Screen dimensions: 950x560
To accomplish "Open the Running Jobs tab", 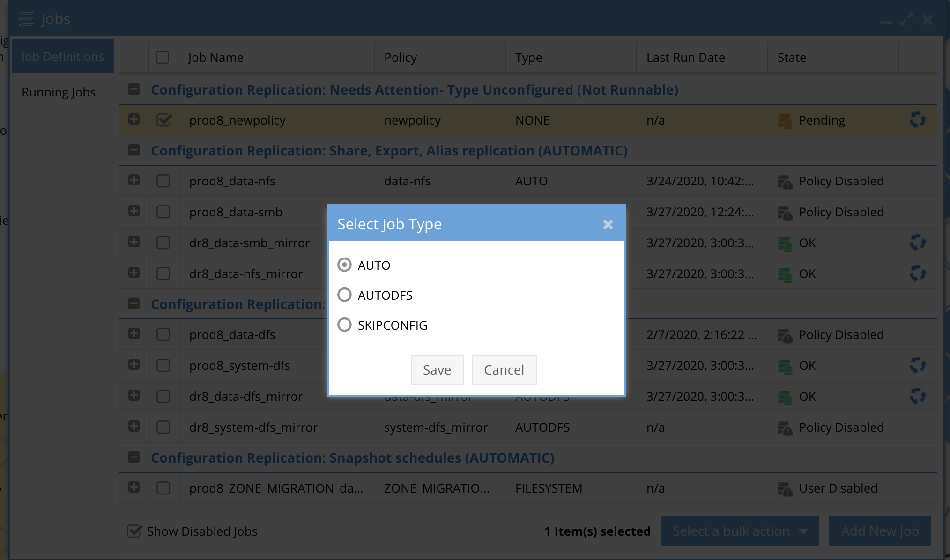I will 59,92.
